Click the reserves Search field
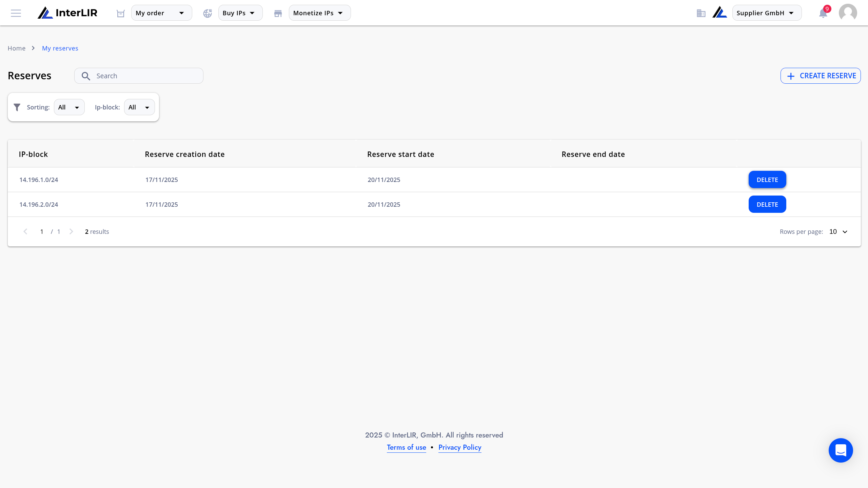The image size is (868, 488). tap(139, 76)
